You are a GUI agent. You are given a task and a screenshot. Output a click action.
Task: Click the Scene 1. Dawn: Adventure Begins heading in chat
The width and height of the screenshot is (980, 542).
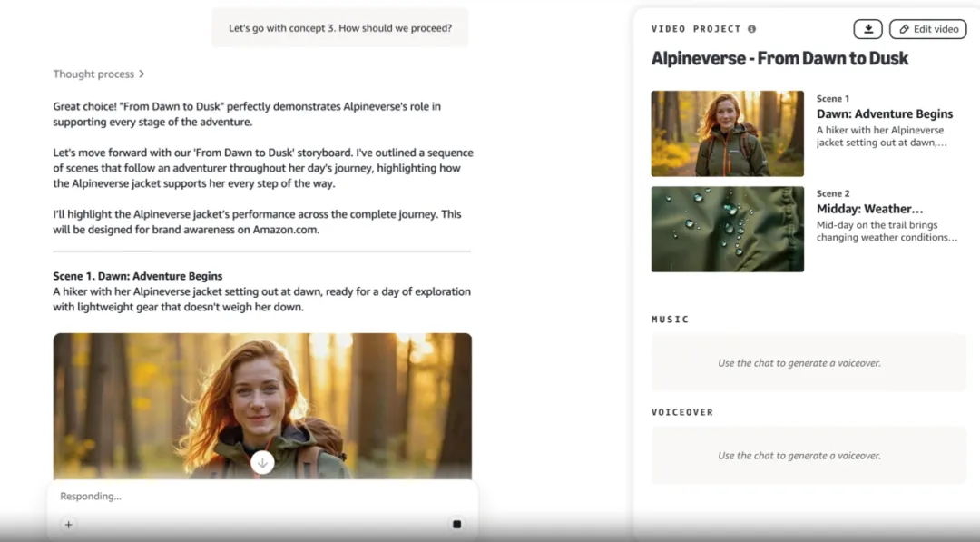tap(138, 276)
